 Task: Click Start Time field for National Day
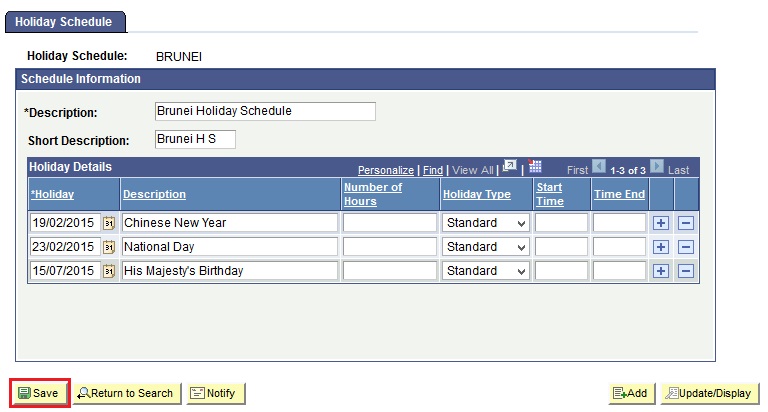pos(561,247)
